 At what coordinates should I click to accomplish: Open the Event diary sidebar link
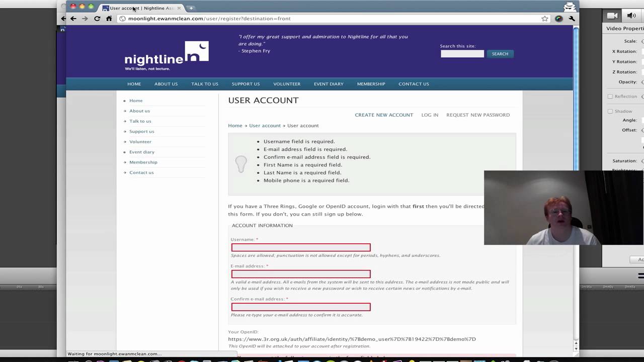[x=142, y=152]
